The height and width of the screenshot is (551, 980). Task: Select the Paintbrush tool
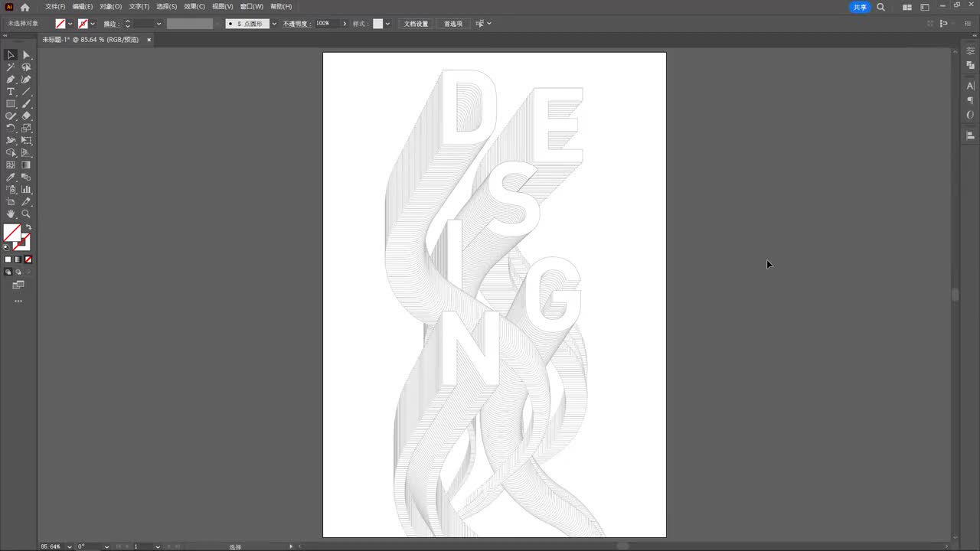click(x=26, y=104)
